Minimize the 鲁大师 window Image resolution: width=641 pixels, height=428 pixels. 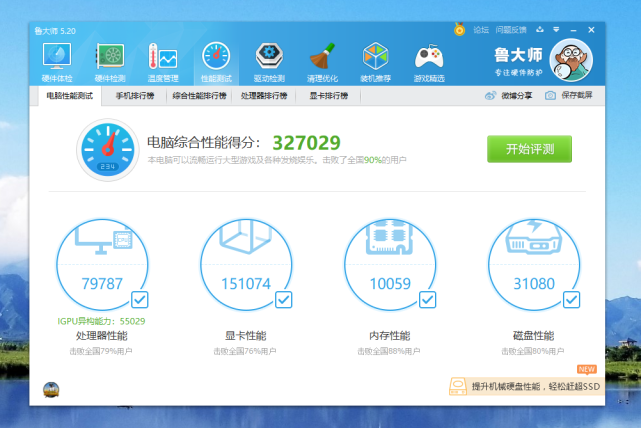(x=574, y=30)
